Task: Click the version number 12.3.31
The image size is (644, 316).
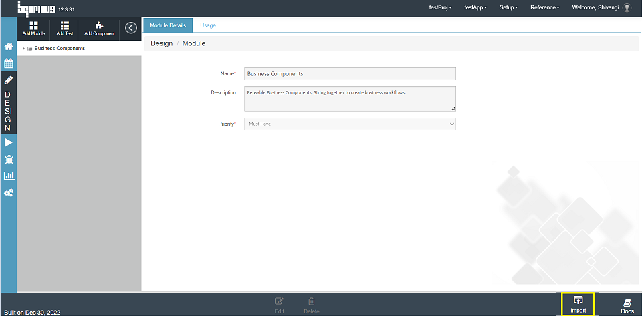Action: [66, 9]
